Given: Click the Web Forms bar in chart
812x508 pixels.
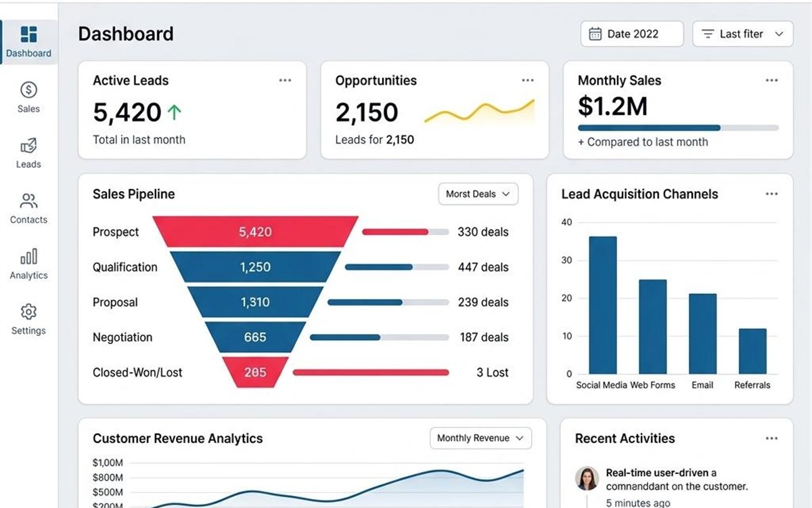Looking at the screenshot, I should (x=652, y=326).
